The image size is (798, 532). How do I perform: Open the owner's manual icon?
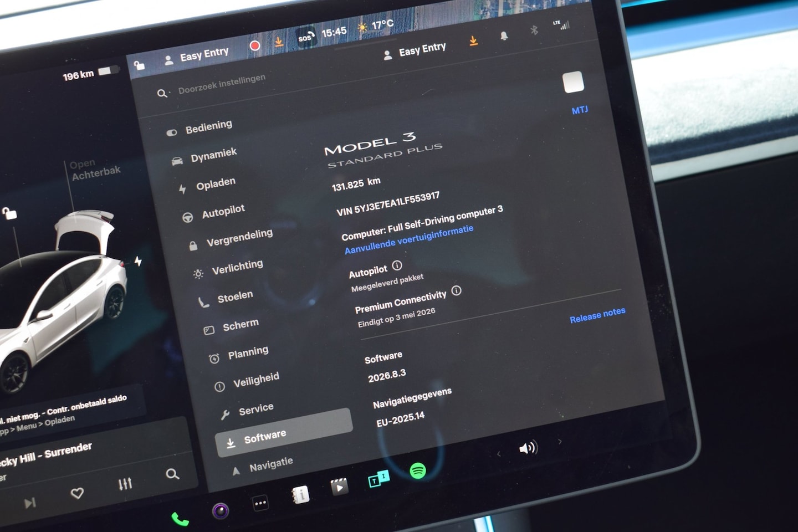[x=300, y=494]
